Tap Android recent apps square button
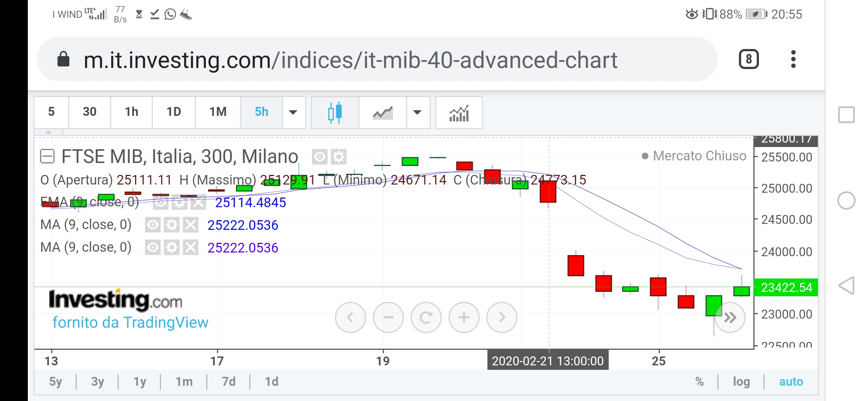 click(x=846, y=115)
